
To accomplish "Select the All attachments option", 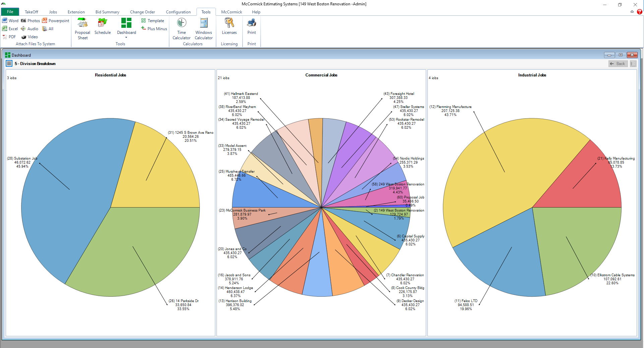I will click(x=48, y=28).
